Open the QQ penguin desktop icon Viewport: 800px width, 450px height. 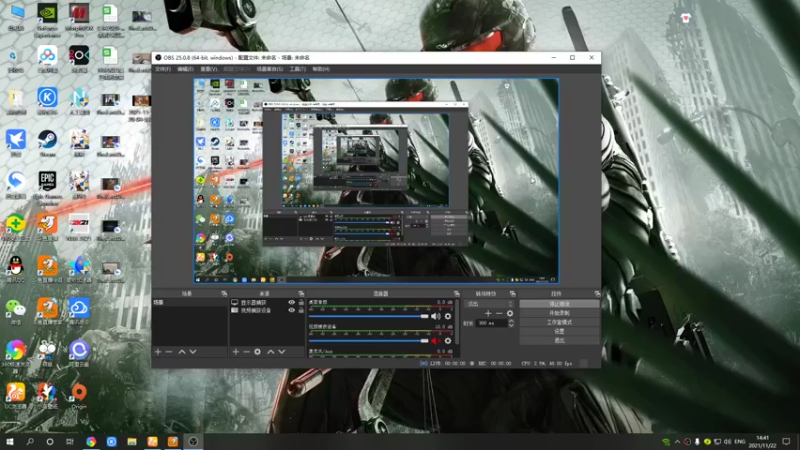click(16, 269)
